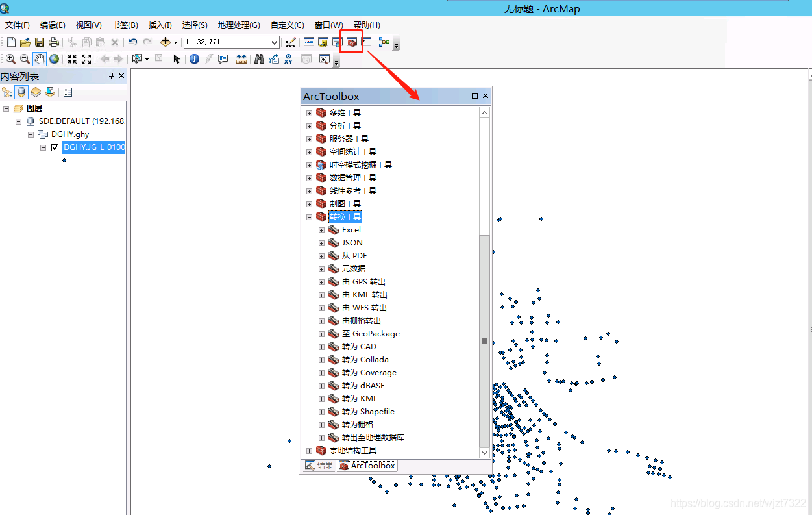Image resolution: width=812 pixels, height=515 pixels.
Task: Click the Add Data toolbar button
Action: [x=165, y=42]
